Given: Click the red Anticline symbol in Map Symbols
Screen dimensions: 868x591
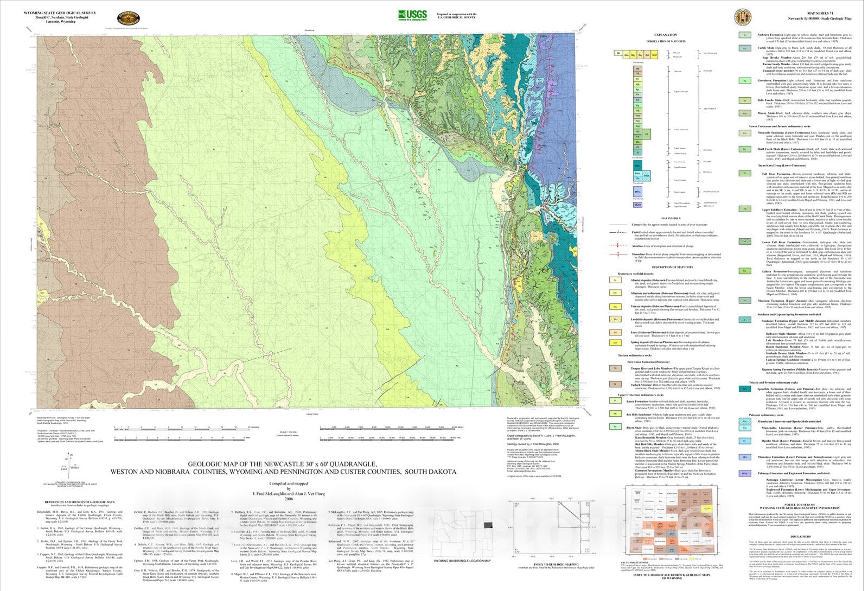Looking at the screenshot, I should tap(618, 246).
